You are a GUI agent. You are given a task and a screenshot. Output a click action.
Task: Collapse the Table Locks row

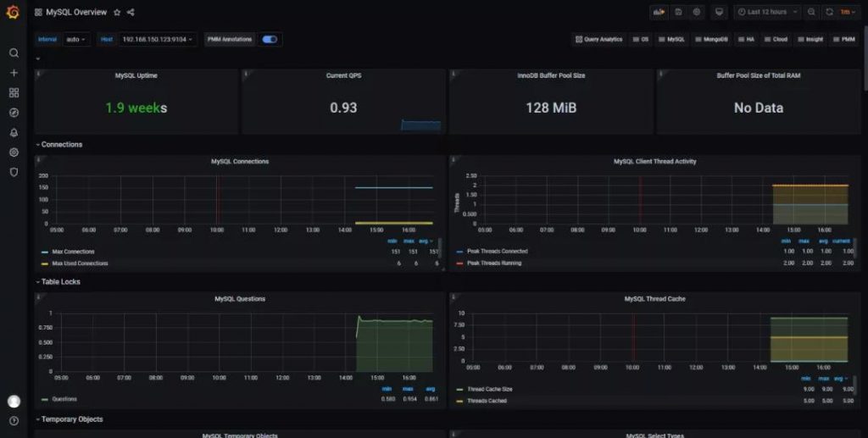coord(58,281)
